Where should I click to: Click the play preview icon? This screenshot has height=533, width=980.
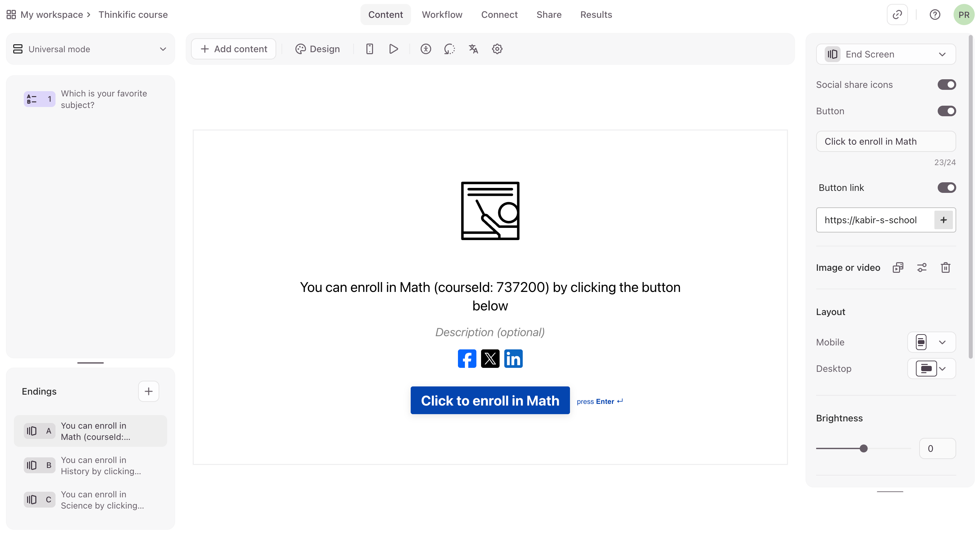tap(394, 49)
